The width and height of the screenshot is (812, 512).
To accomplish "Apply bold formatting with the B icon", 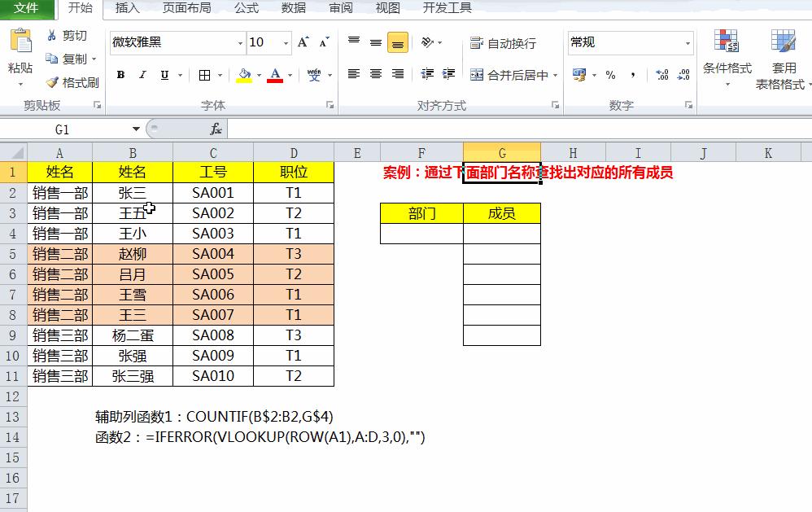I will point(120,74).
